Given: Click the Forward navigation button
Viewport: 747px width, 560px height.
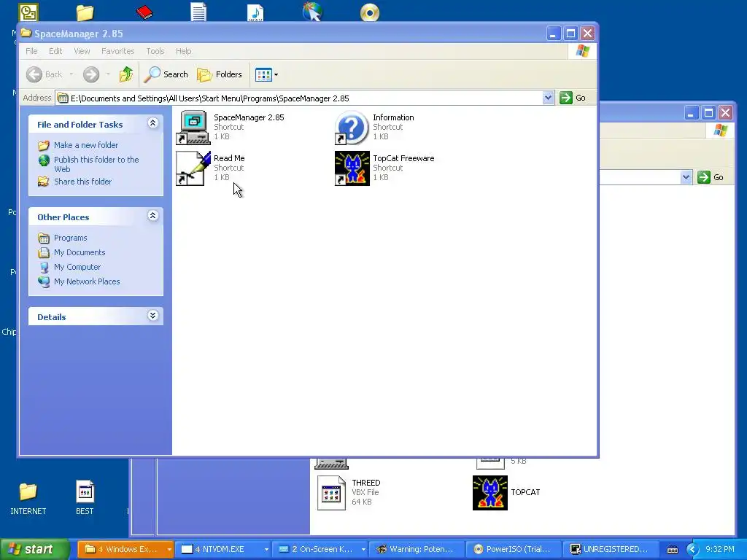Looking at the screenshot, I should coord(91,74).
